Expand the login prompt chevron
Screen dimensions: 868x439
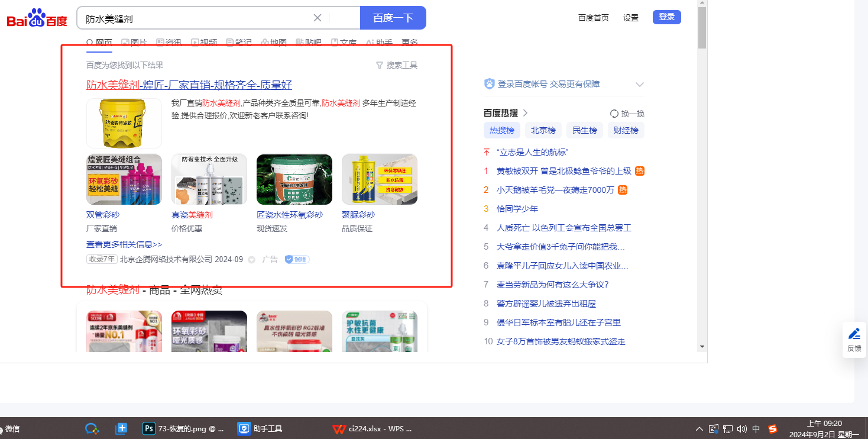639,85
